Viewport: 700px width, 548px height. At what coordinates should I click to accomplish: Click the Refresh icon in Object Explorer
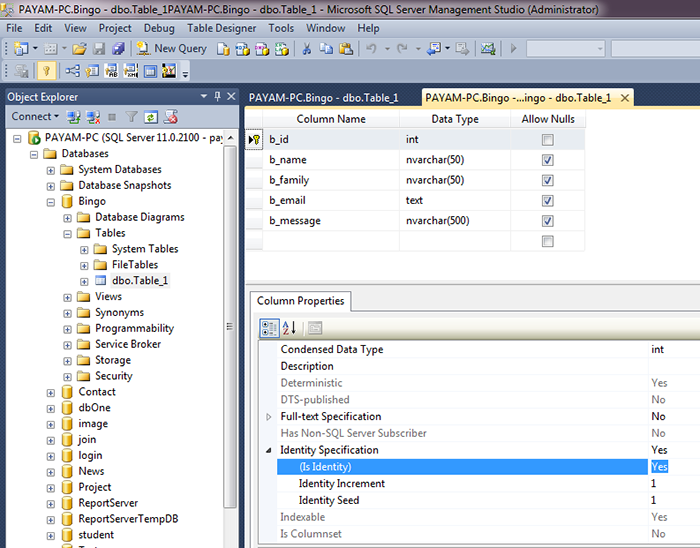[151, 117]
